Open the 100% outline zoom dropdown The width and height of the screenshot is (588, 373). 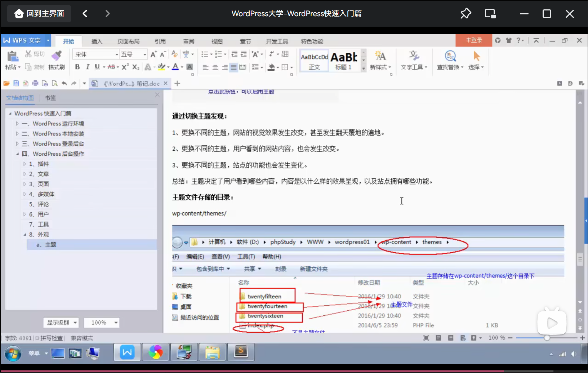coord(102,323)
